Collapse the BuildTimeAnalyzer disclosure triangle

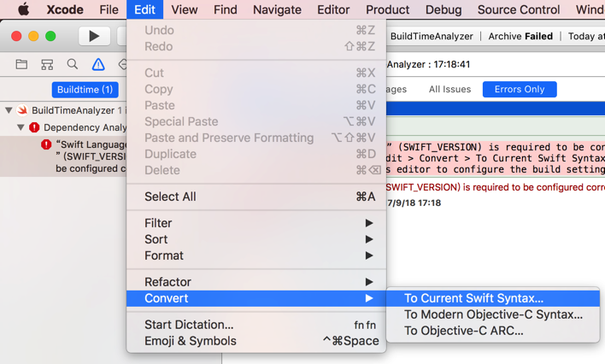coord(9,110)
